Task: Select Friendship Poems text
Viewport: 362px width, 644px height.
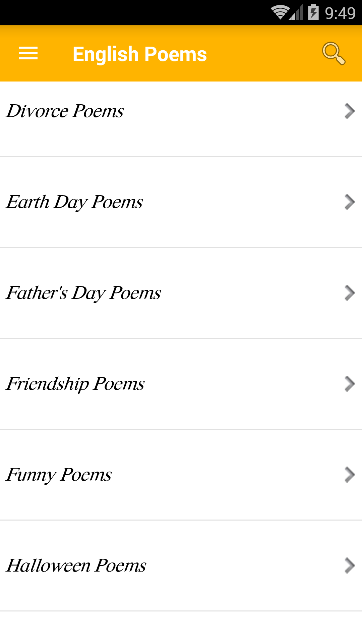Action: coord(75,384)
